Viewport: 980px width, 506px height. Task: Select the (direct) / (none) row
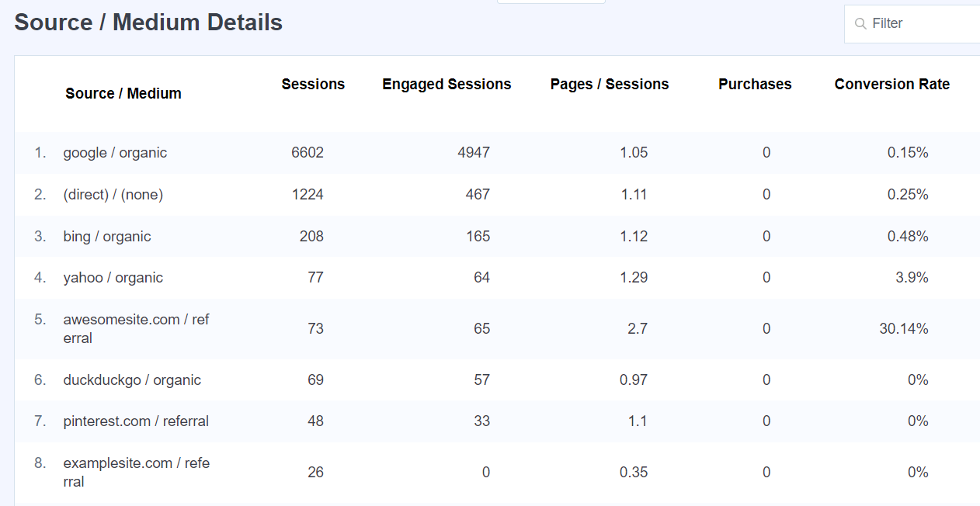tap(113, 194)
